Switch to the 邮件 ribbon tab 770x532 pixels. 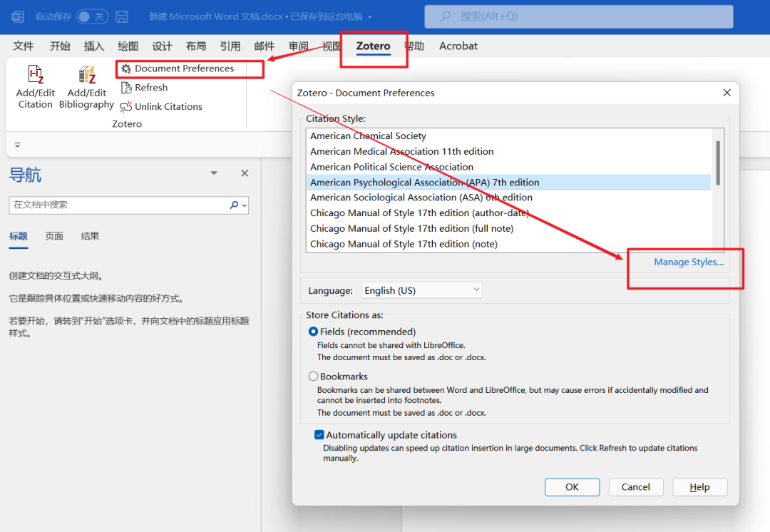[265, 46]
